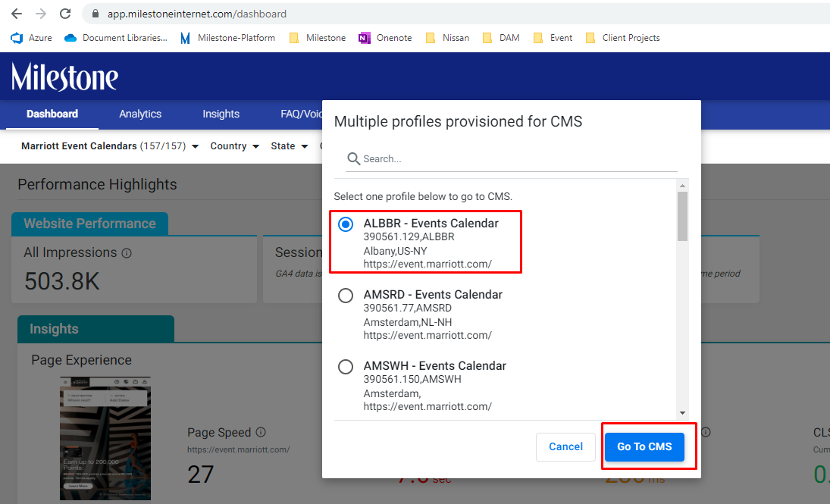Click the event.marriott.com link under Page Speed

click(x=238, y=449)
